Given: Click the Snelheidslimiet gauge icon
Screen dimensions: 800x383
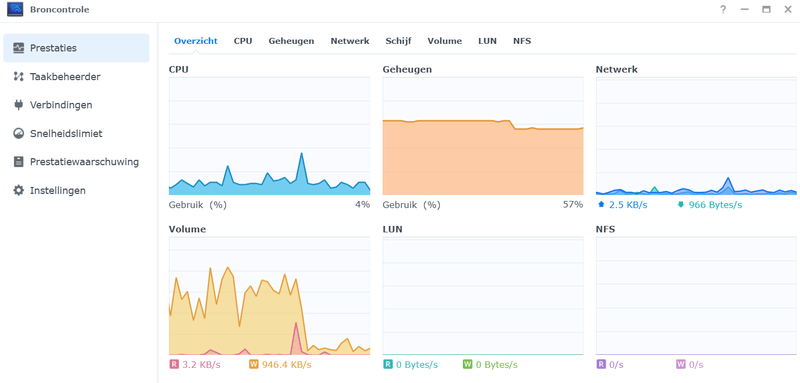Looking at the screenshot, I should pyautogui.click(x=19, y=134).
